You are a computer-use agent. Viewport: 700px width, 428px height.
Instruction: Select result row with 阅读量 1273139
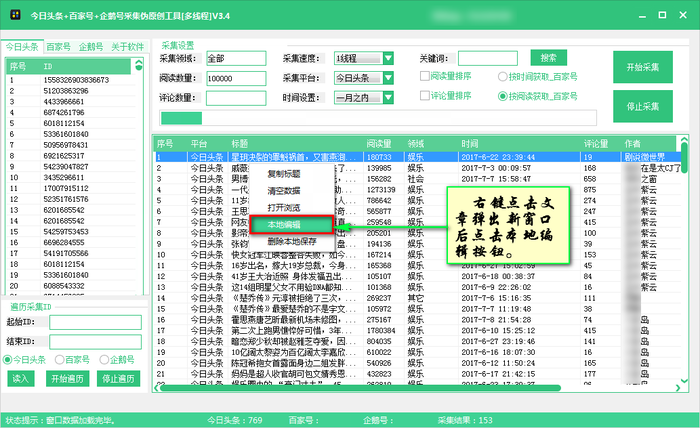point(418,190)
